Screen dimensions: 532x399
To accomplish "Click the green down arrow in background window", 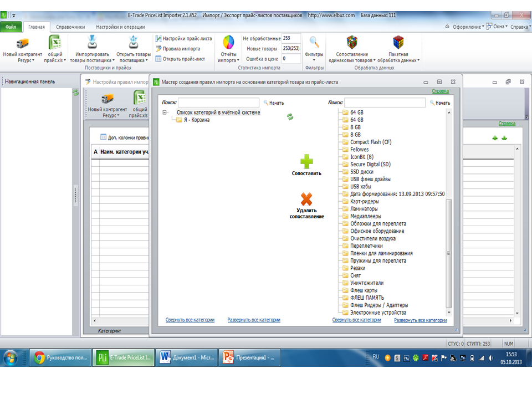I will tap(504, 138).
